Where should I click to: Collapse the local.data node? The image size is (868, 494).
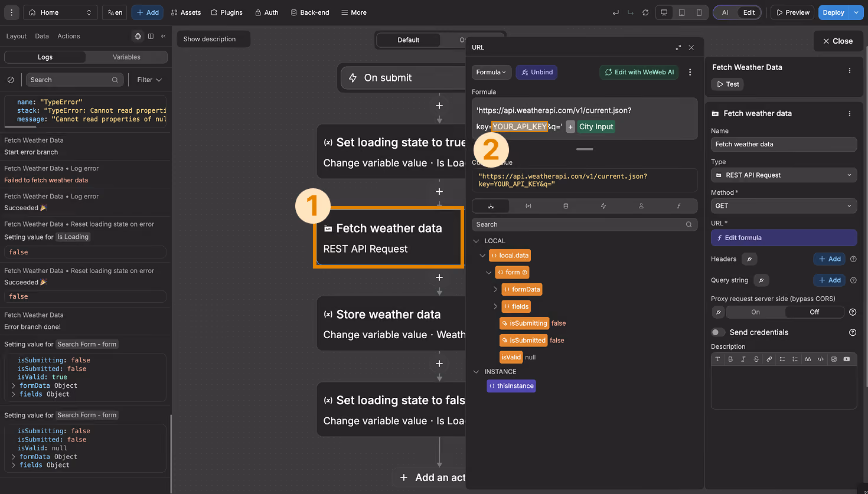(483, 256)
